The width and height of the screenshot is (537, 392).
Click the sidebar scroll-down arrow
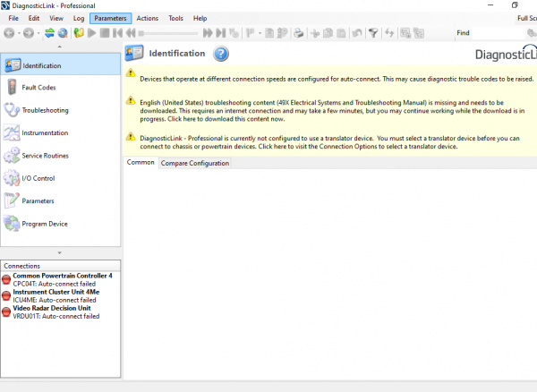tap(60, 253)
